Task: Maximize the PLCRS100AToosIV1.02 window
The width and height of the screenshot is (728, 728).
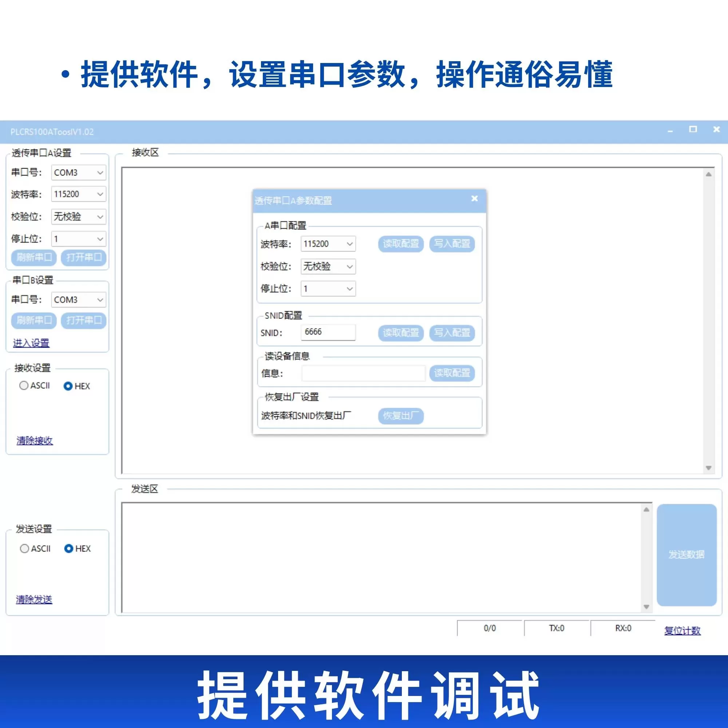Action: click(x=693, y=129)
